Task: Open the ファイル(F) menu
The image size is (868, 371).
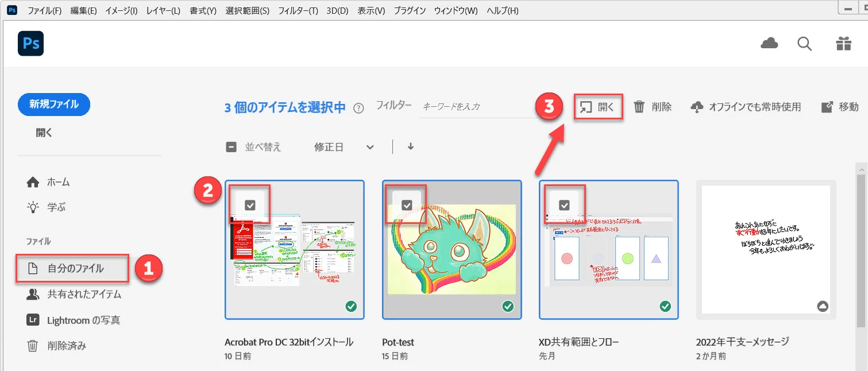Action: coord(44,11)
